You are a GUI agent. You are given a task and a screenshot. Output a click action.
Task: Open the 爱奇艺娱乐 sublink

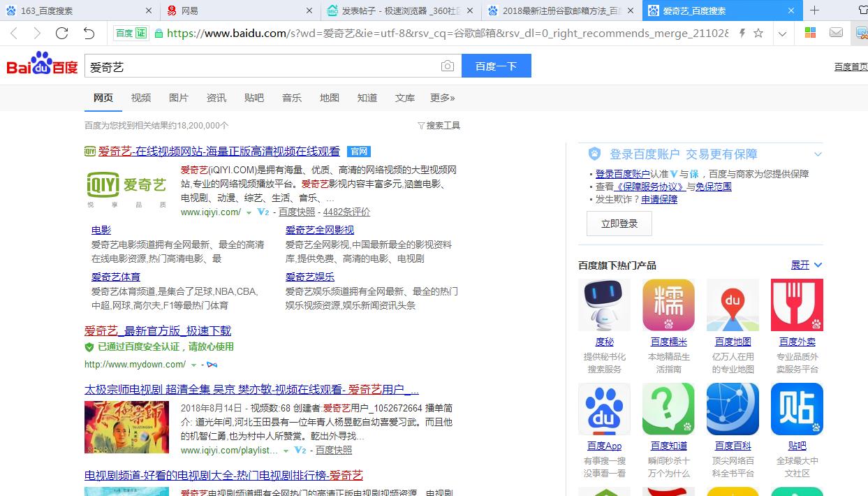(x=310, y=277)
